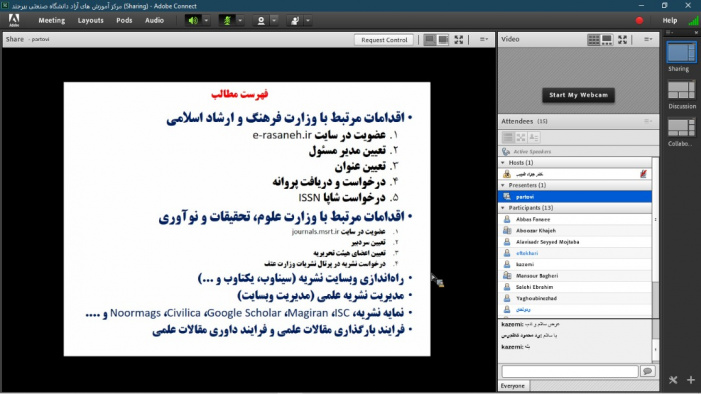Switch to the Discussion layout thumbnail
This screenshot has width=701, height=394.
(x=681, y=89)
